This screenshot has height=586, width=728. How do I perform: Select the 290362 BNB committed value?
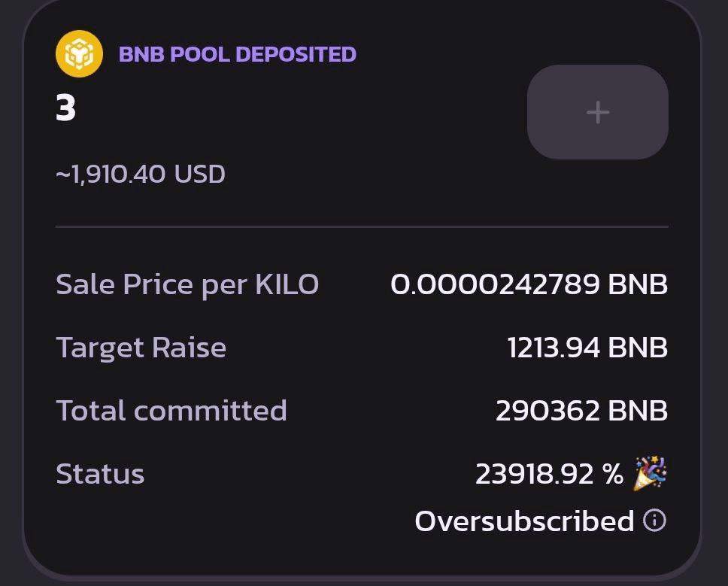point(581,411)
